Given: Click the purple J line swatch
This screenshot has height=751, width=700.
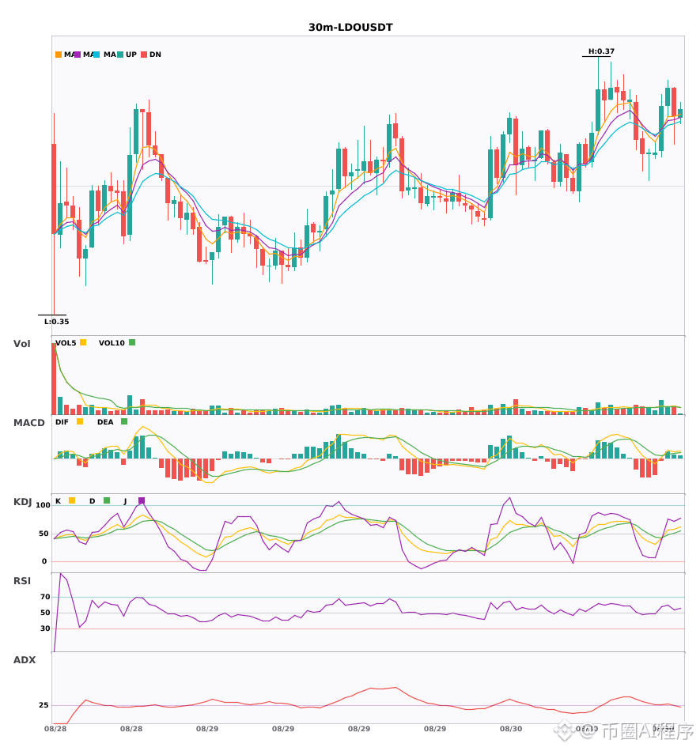Looking at the screenshot, I should point(142,500).
